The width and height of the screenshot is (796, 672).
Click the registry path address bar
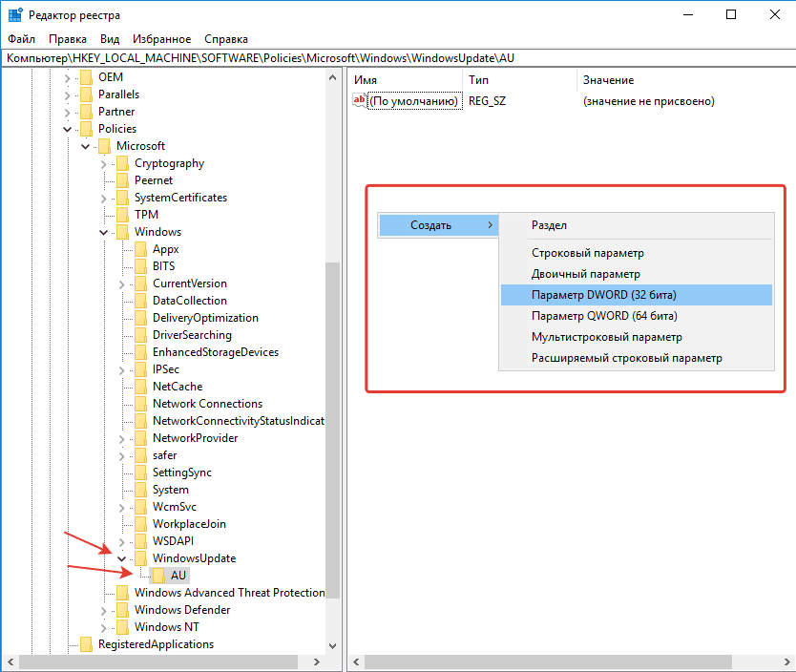click(382, 58)
